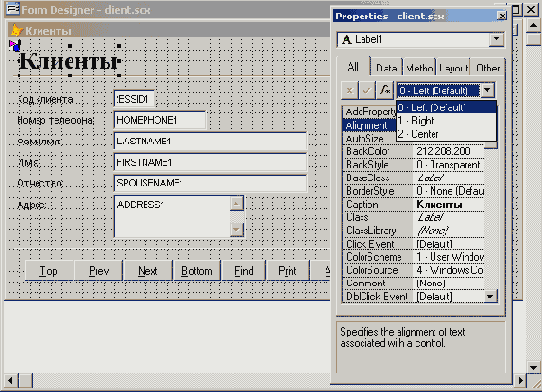Click Form Designer vertical scroll down arrow
The image size is (542, 392).
[x=533, y=367]
